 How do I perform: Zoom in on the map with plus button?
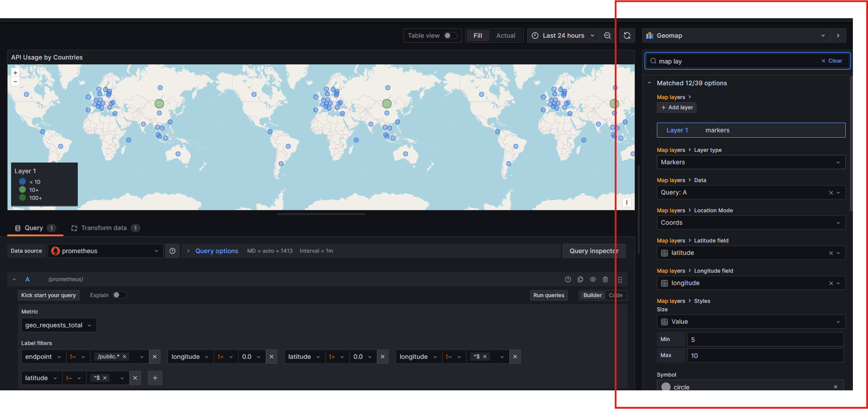(16, 73)
